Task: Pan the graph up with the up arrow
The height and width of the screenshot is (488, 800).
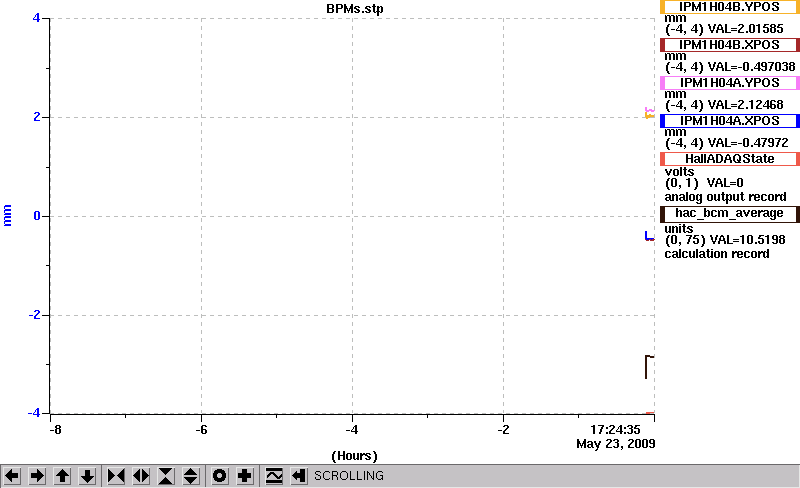Action: [62, 476]
